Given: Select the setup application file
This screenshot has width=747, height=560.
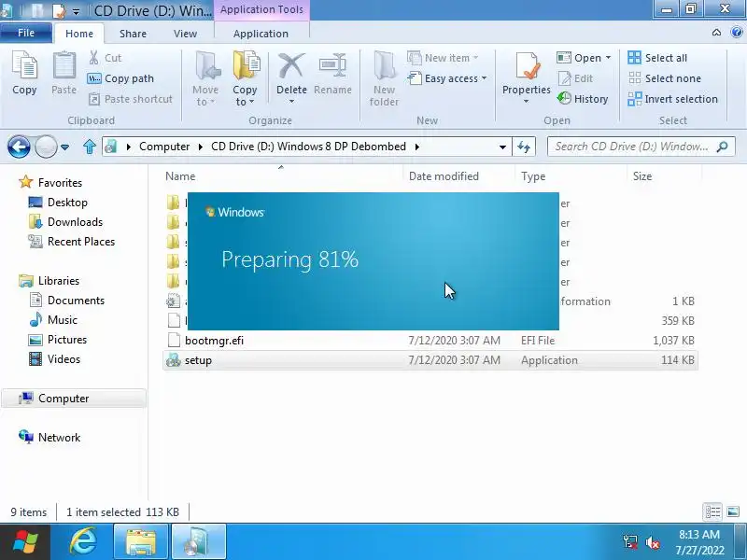Looking at the screenshot, I should 430,360.
